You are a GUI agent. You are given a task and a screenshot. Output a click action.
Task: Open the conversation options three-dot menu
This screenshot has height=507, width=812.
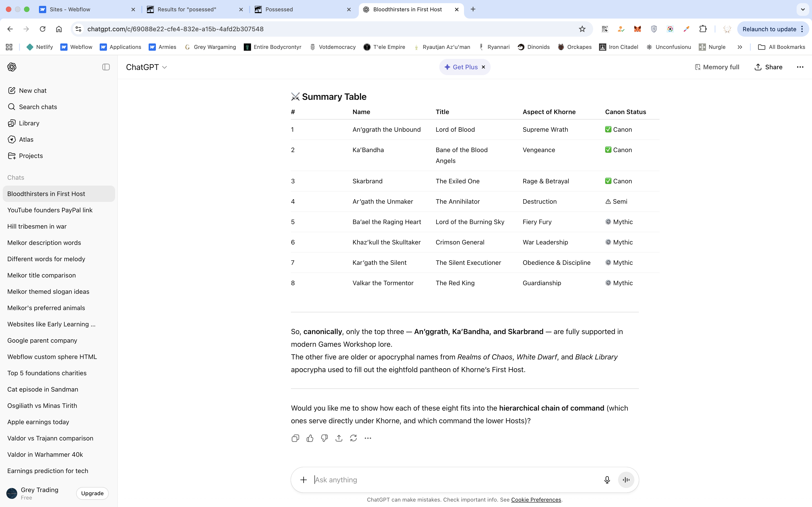(x=800, y=67)
